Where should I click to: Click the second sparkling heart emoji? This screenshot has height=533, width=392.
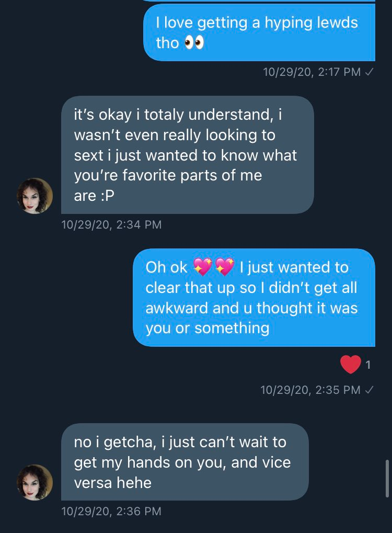(x=225, y=266)
